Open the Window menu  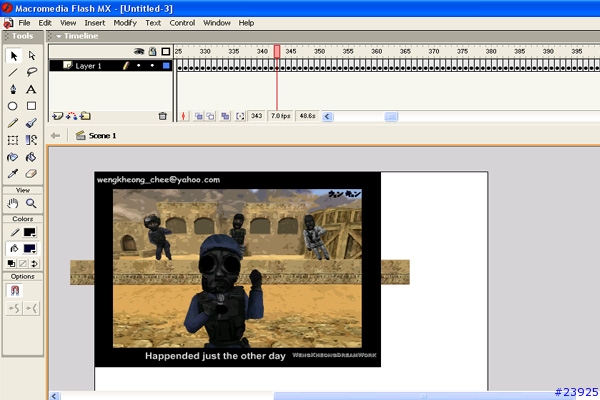tap(217, 23)
